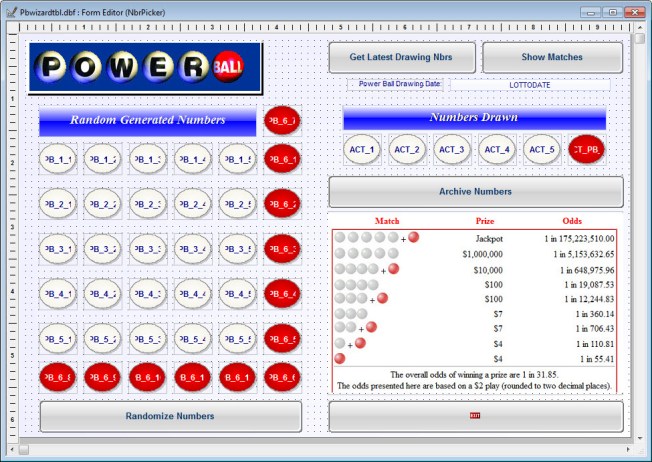
Task: Select the PB_2_5 ball control
Action: (237, 204)
